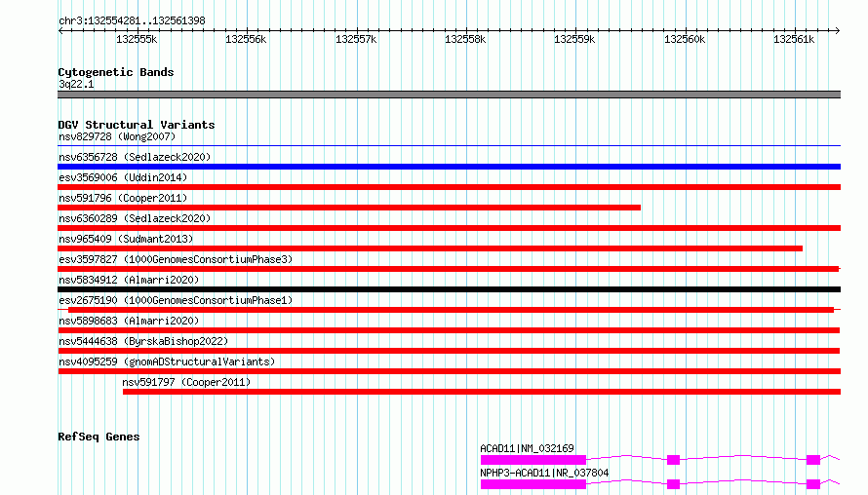Click the red bar under esv3597827
Image resolution: width=868 pixels, height=495 pixels.
(449, 269)
